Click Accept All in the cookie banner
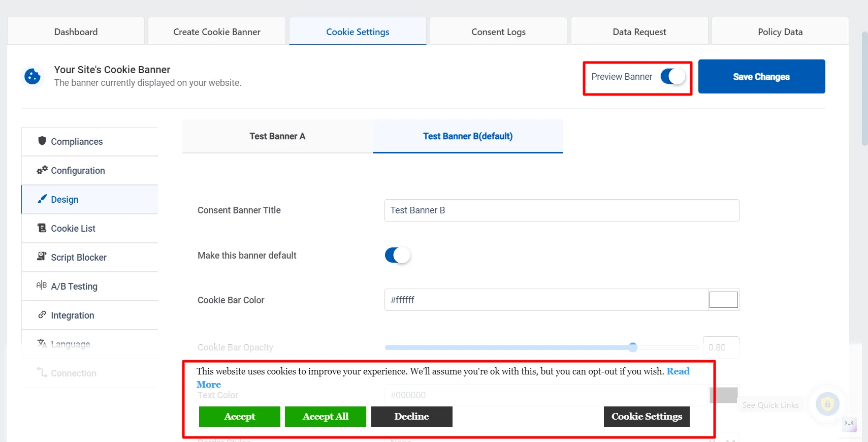Image resolution: width=868 pixels, height=442 pixels. [326, 417]
